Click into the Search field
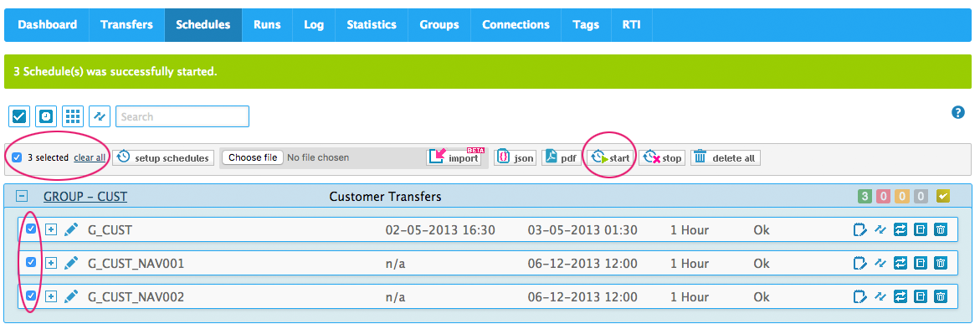 (x=182, y=116)
